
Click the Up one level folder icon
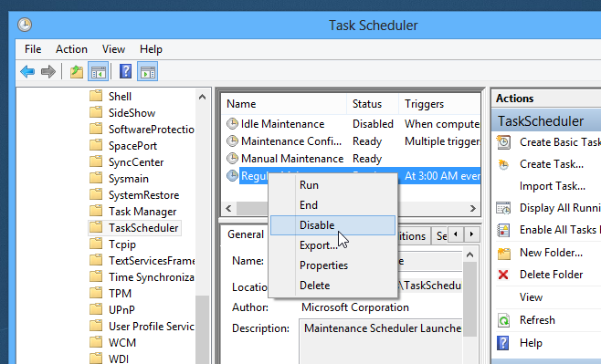tap(77, 71)
